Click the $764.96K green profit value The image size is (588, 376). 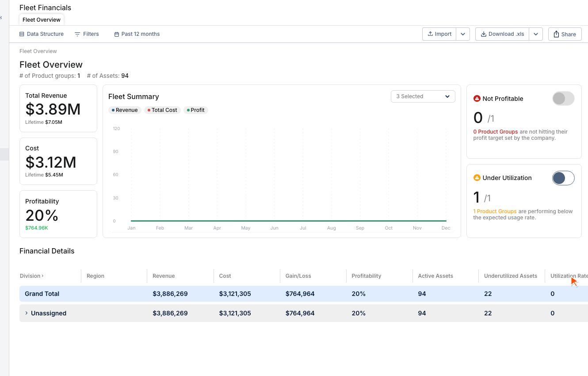coord(37,228)
